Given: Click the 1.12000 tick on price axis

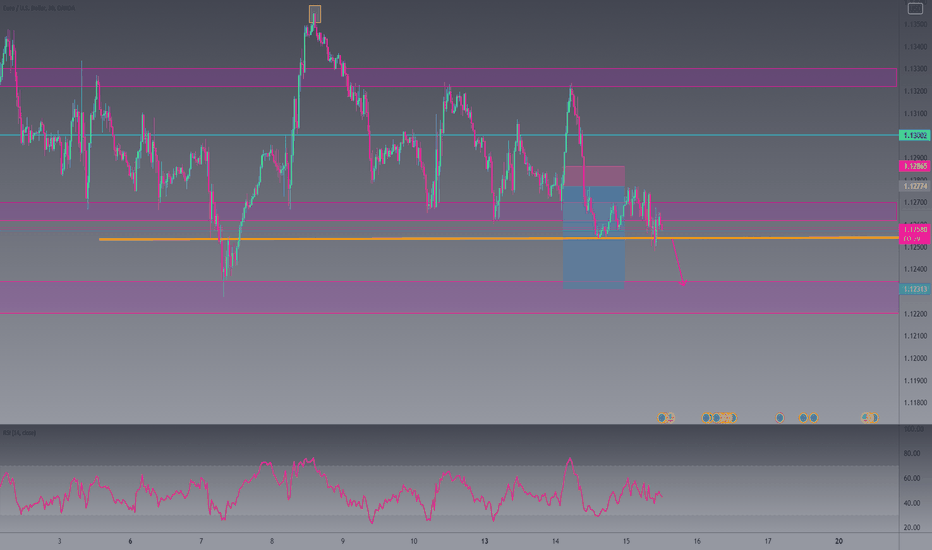Looking at the screenshot, I should coord(915,359).
